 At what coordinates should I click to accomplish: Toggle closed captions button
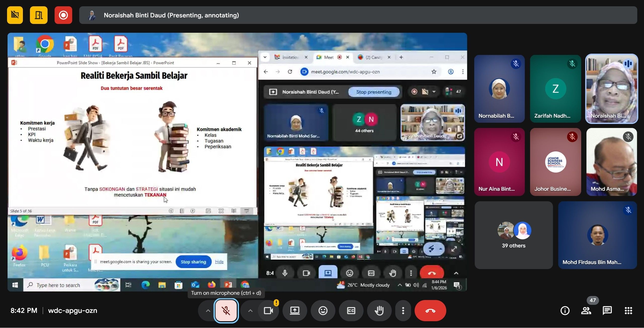click(x=351, y=311)
